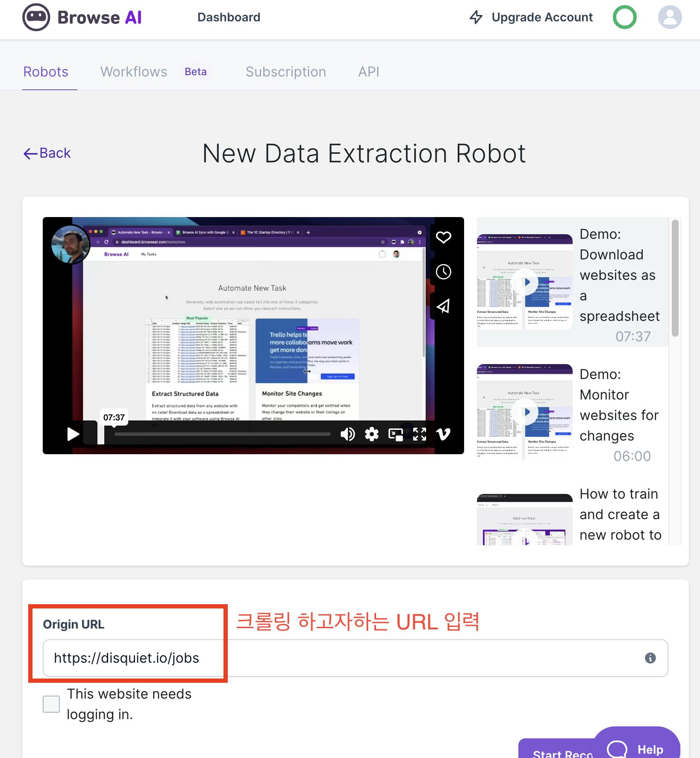Switch to the Workflows tab
This screenshot has height=758, width=700.
[x=134, y=72]
